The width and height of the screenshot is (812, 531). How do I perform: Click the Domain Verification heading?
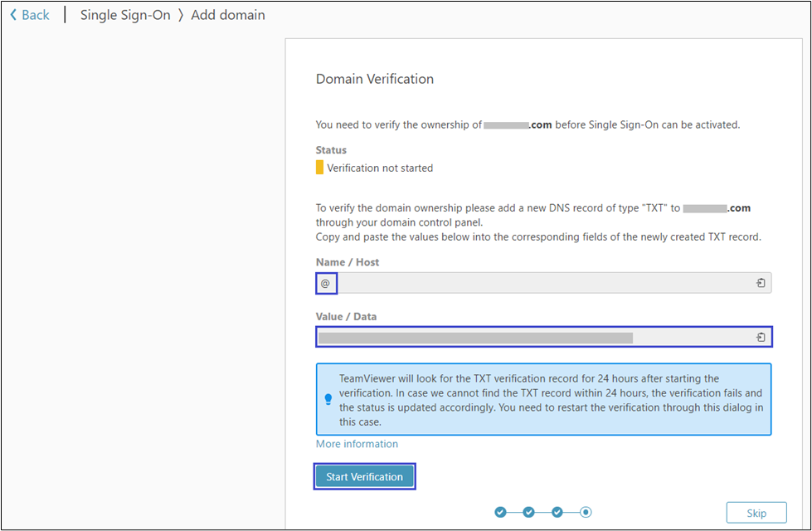pos(375,79)
